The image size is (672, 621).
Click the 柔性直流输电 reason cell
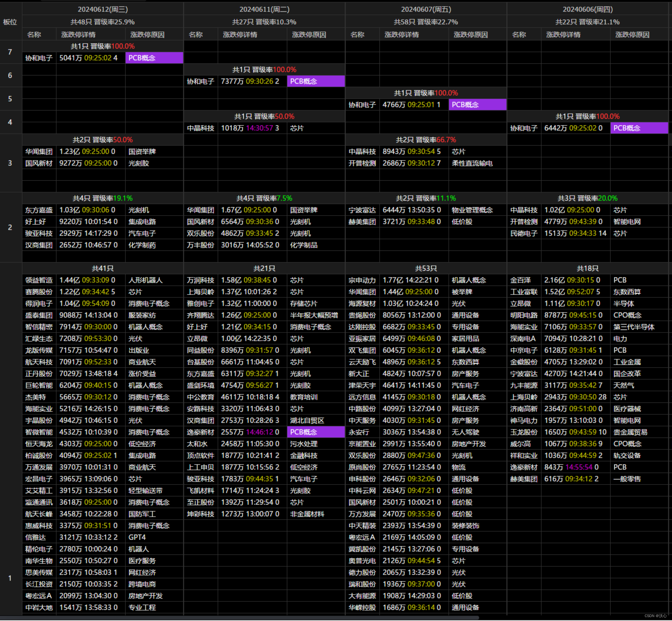(477, 163)
